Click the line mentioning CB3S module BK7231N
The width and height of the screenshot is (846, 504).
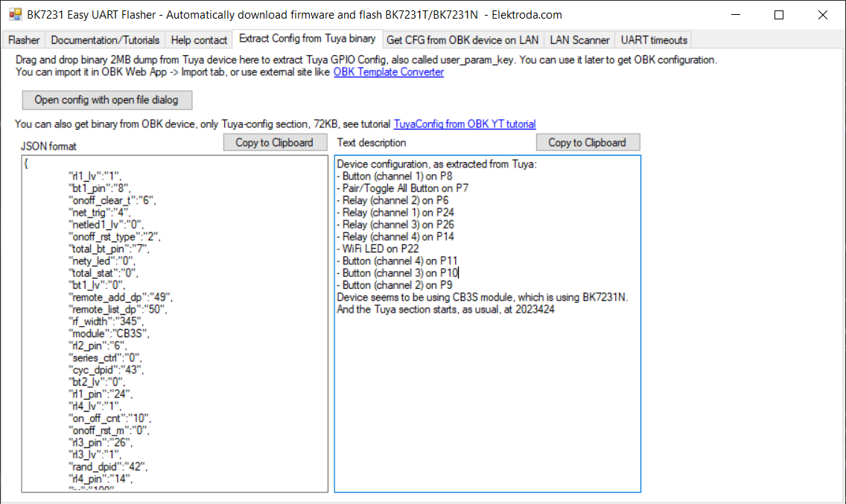click(483, 297)
